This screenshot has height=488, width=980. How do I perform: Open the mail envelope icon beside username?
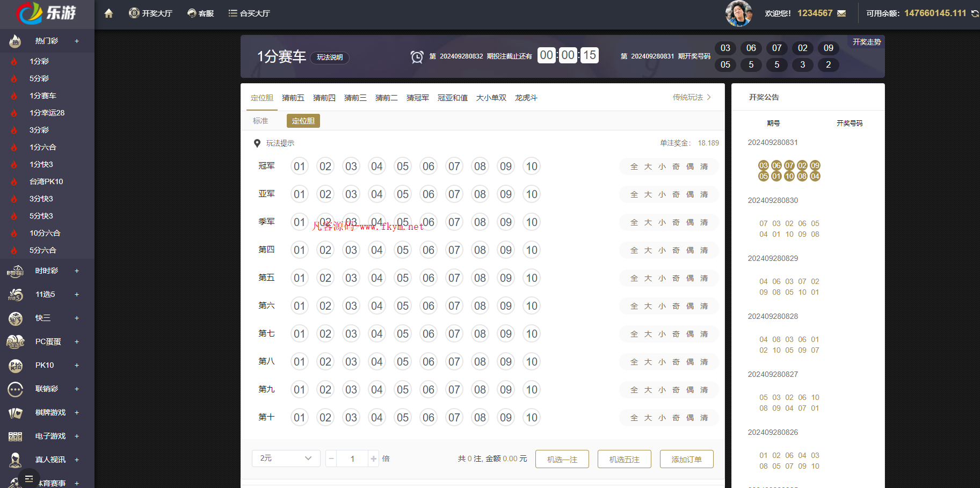click(841, 13)
